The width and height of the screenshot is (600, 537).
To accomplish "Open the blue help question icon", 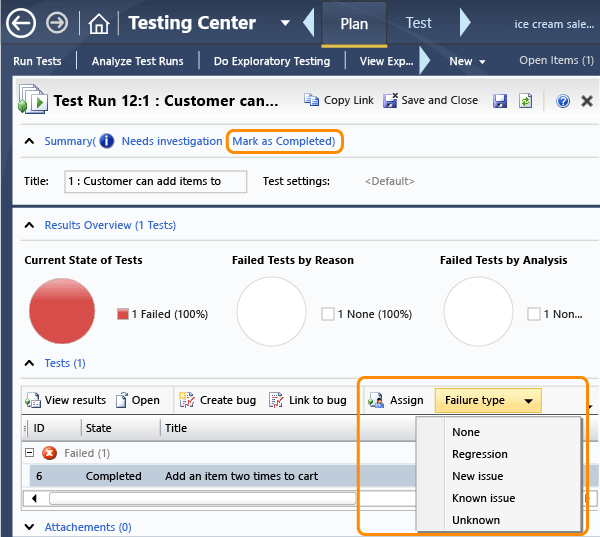I will coord(563,101).
